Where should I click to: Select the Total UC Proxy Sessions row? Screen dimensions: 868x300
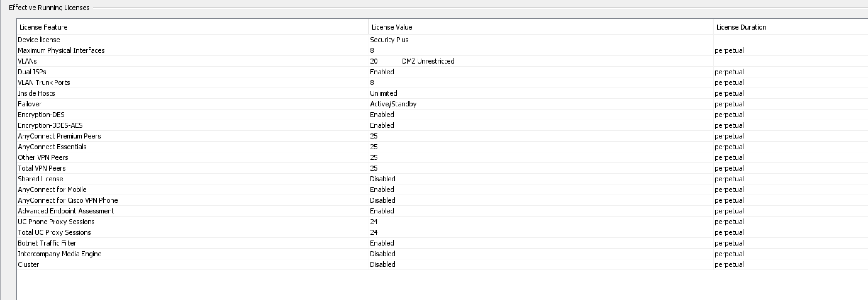(x=442, y=233)
